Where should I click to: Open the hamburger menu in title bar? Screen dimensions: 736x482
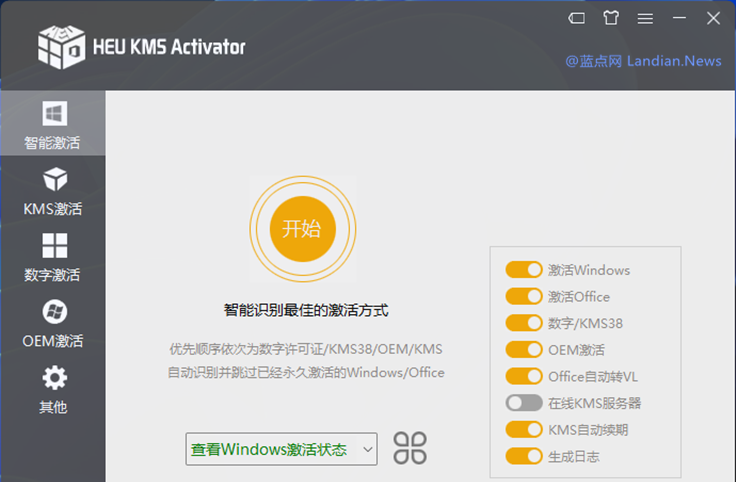click(x=645, y=18)
